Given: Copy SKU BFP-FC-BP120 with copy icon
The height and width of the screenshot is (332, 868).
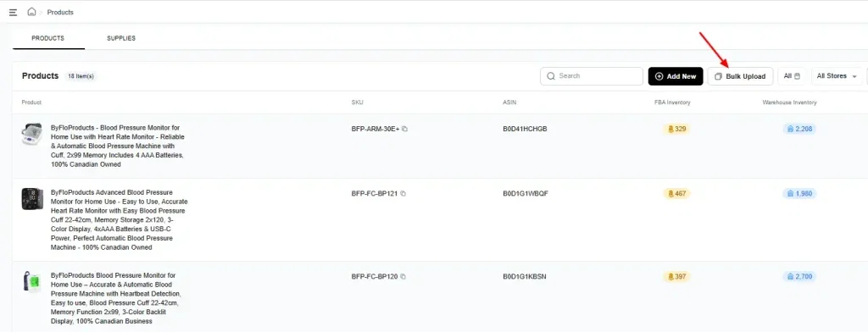Looking at the screenshot, I should [x=403, y=277].
